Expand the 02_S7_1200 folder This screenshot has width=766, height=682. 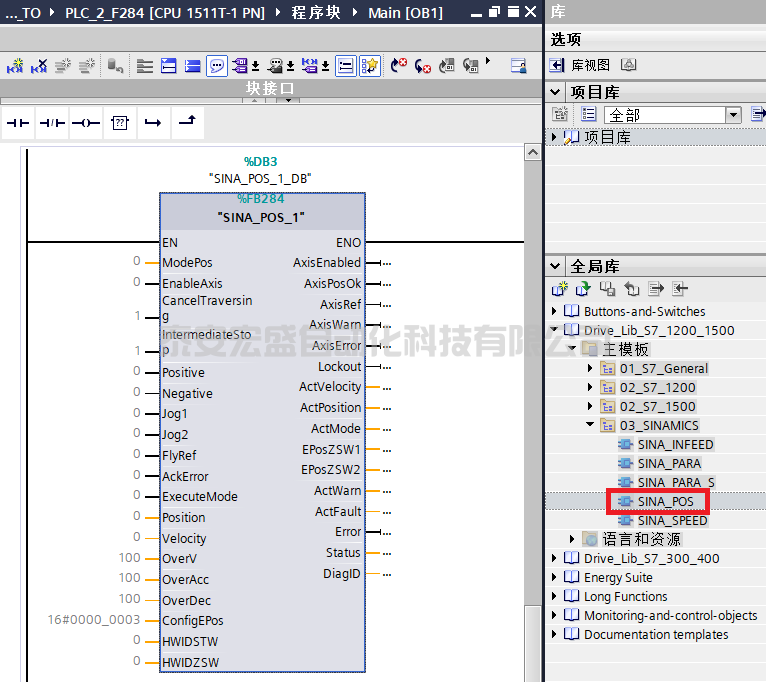click(591, 387)
